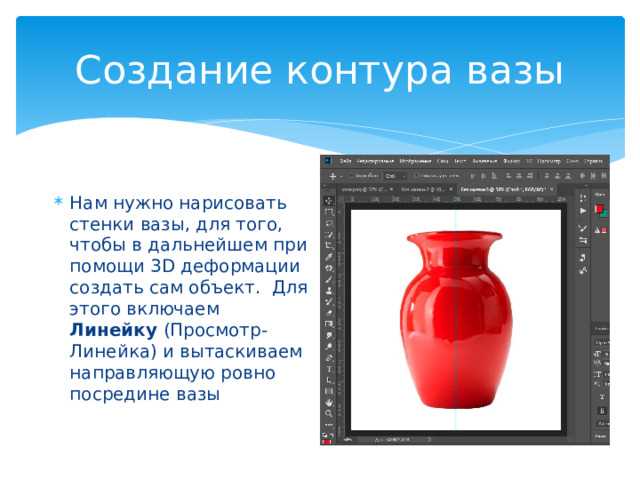Select the Zoom magnifier tool

(x=329, y=413)
